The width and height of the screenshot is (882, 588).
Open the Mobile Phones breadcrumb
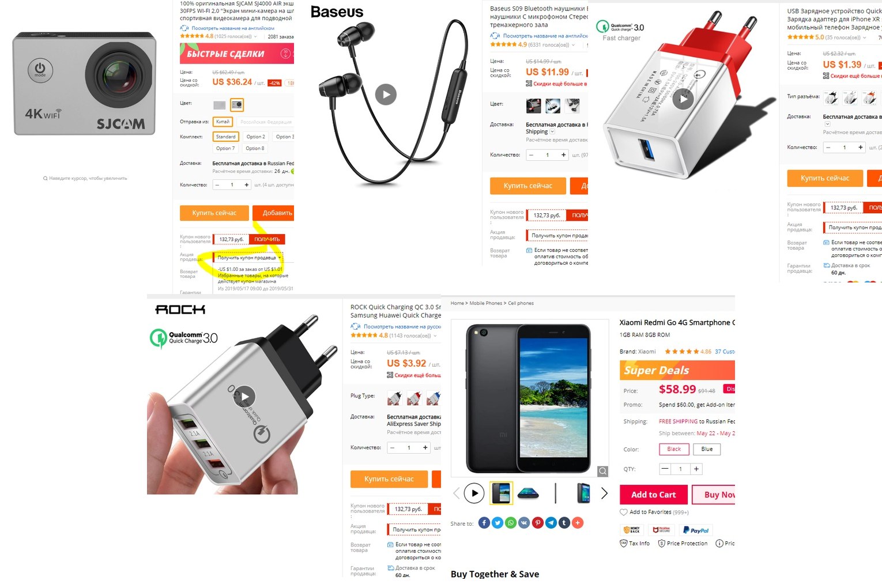tap(485, 303)
